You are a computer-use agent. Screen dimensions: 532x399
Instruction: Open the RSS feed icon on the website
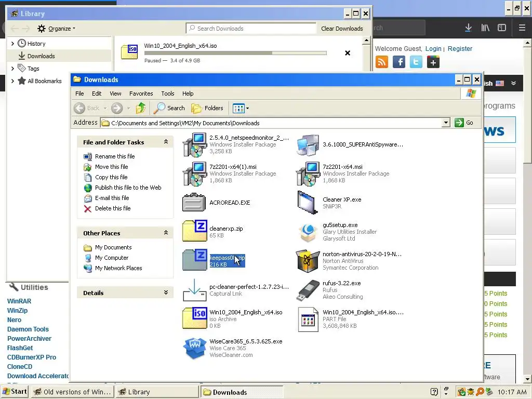point(382,62)
